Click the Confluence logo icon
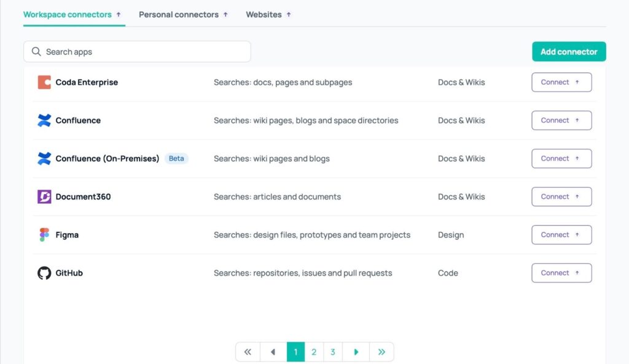This screenshot has height=364, width=629. pyautogui.click(x=44, y=120)
